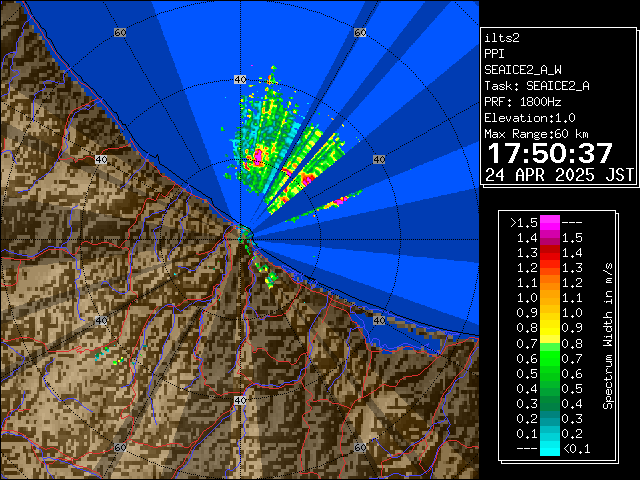Click the 40 km ring label due south
This screenshot has height=480, width=640.
tap(240, 400)
